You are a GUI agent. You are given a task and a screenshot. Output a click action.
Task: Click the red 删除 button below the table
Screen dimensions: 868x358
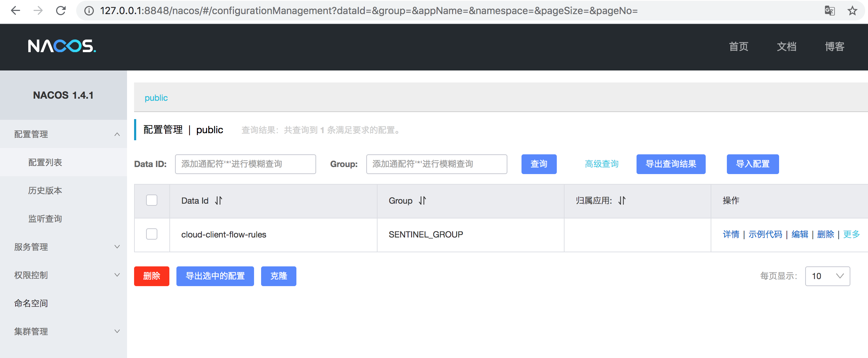point(152,276)
